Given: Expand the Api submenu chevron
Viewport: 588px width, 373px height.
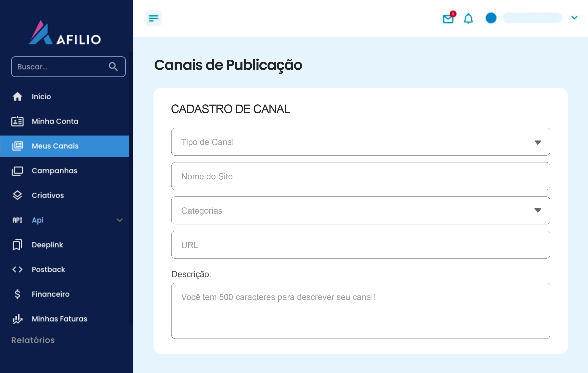Looking at the screenshot, I should 119,220.
